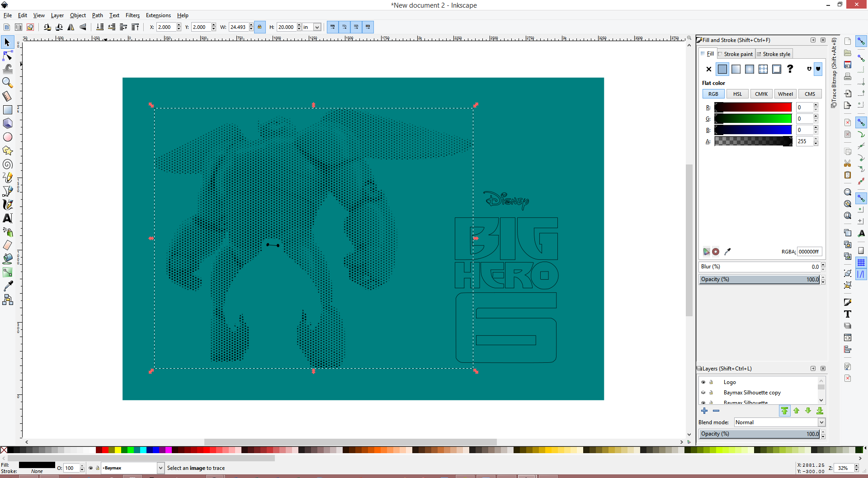Select the Dropper color picker tool

click(x=7, y=286)
